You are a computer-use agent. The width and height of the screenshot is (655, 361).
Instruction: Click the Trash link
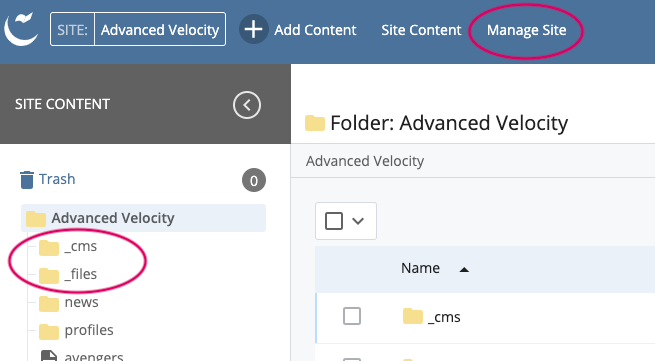(x=57, y=179)
